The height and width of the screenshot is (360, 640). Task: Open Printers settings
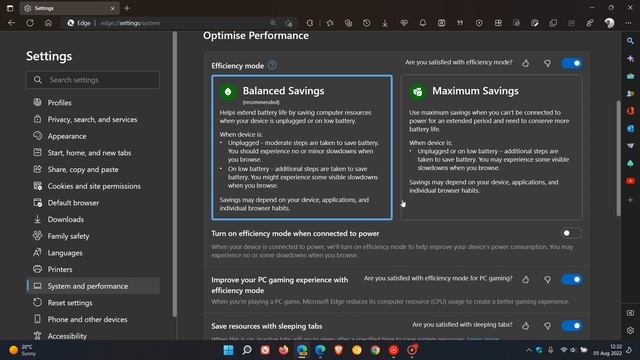(x=93, y=269)
